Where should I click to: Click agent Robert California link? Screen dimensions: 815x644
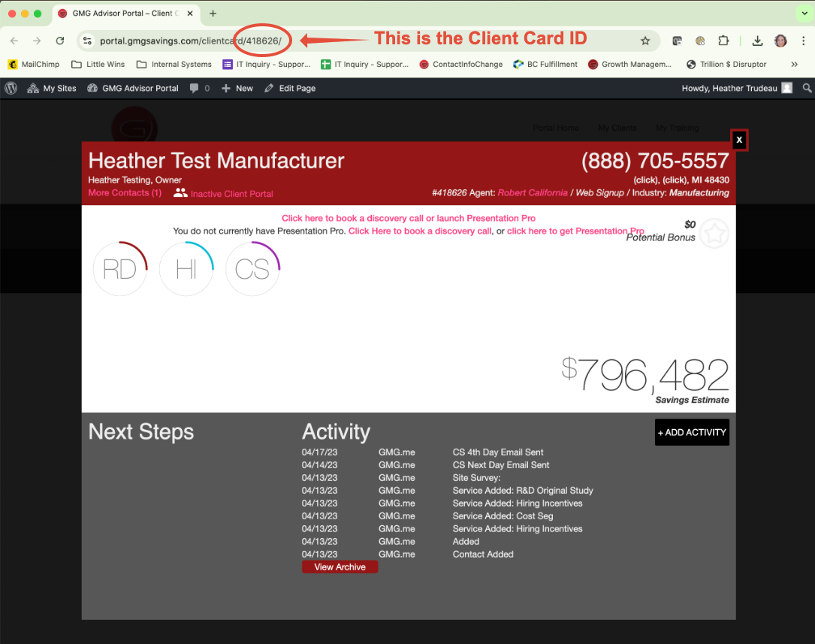coord(533,193)
